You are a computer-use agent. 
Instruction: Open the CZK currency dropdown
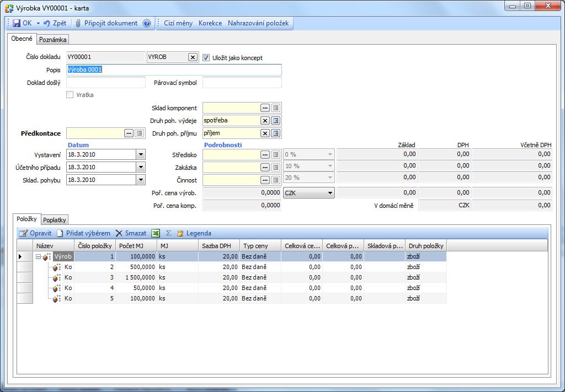pyautogui.click(x=330, y=193)
